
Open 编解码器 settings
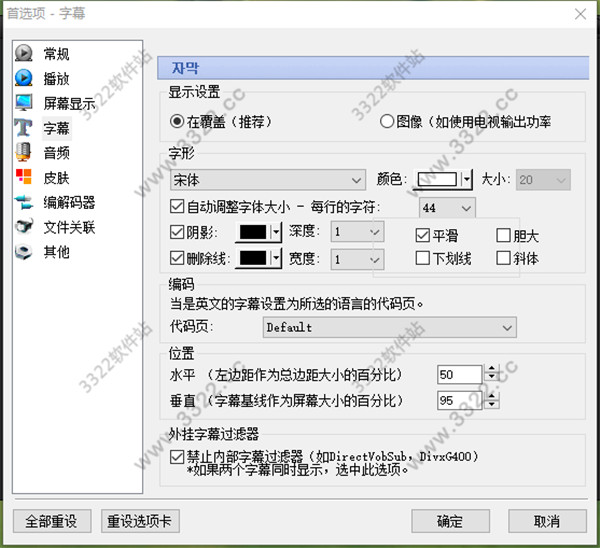coord(69,202)
